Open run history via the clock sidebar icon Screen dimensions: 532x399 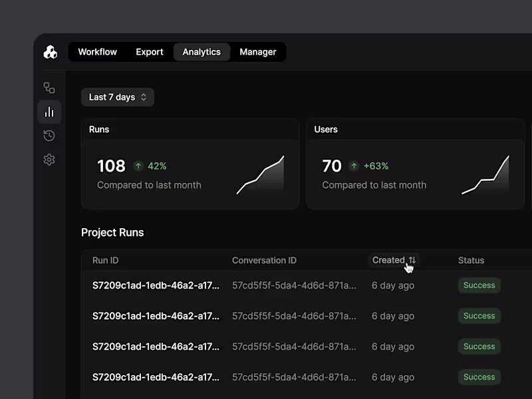tap(49, 136)
